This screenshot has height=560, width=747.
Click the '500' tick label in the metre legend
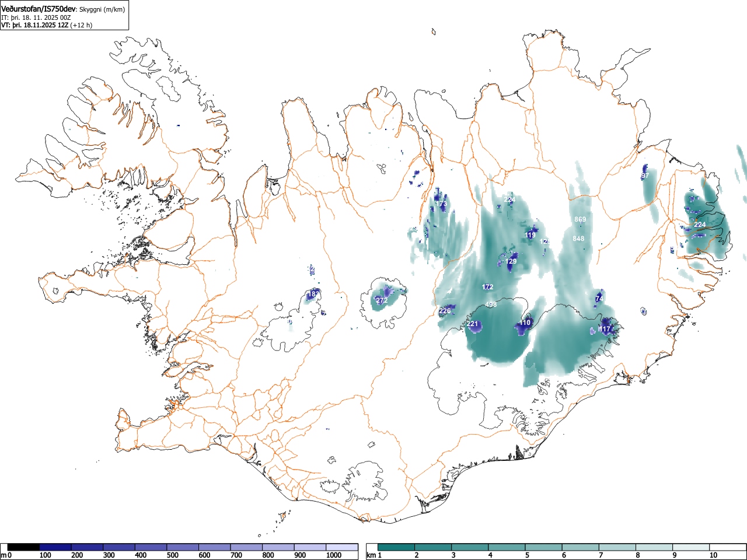pyautogui.click(x=172, y=555)
